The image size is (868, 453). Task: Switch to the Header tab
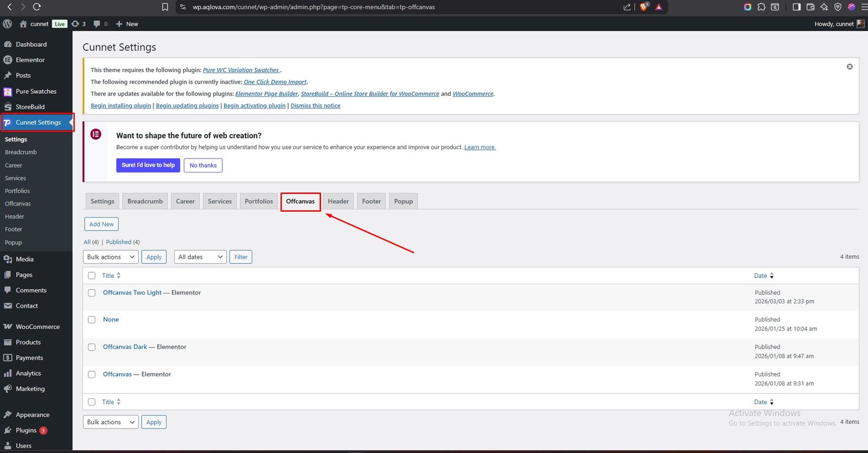coord(338,201)
